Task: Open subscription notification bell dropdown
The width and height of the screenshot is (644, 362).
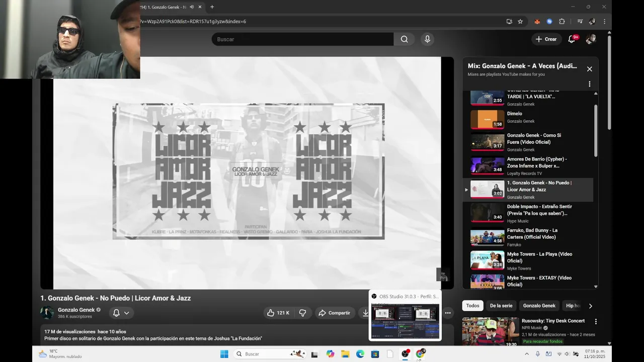Action: point(121,313)
